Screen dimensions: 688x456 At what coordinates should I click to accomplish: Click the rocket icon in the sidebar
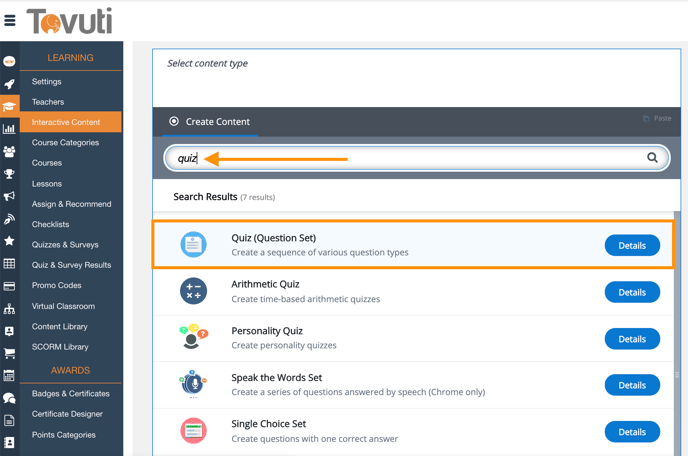pos(9,84)
